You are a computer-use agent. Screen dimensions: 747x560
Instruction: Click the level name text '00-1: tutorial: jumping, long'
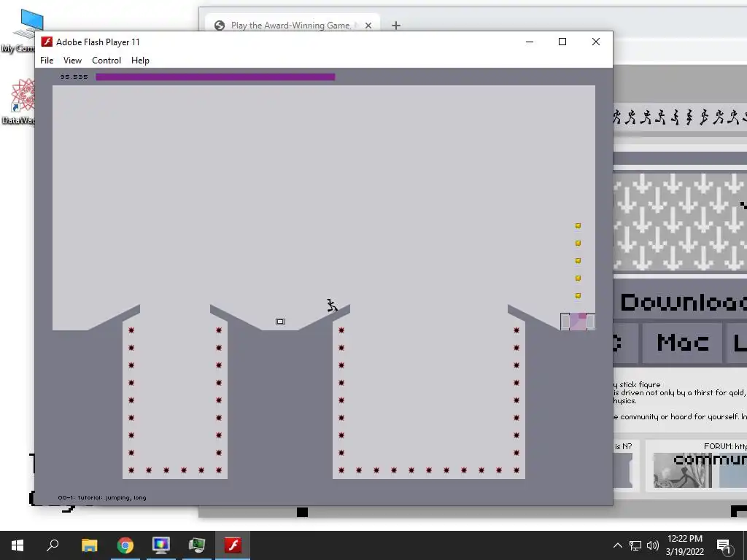pos(102,497)
